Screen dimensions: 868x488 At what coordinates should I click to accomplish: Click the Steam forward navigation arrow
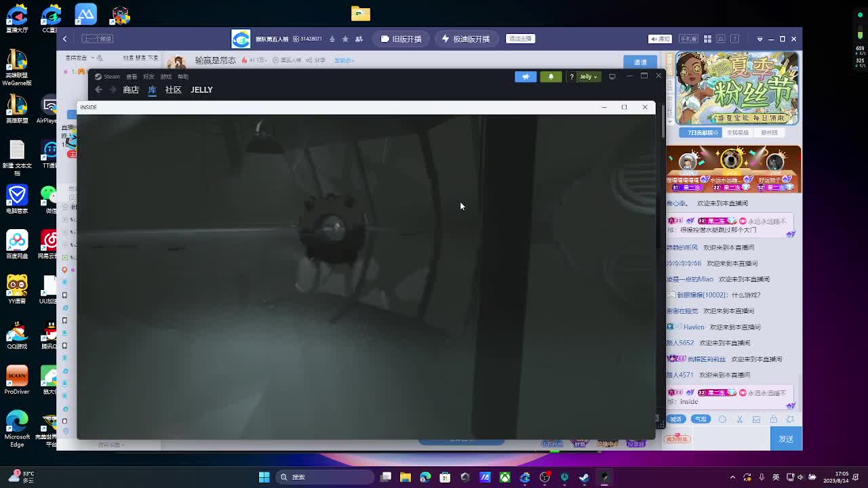click(113, 89)
